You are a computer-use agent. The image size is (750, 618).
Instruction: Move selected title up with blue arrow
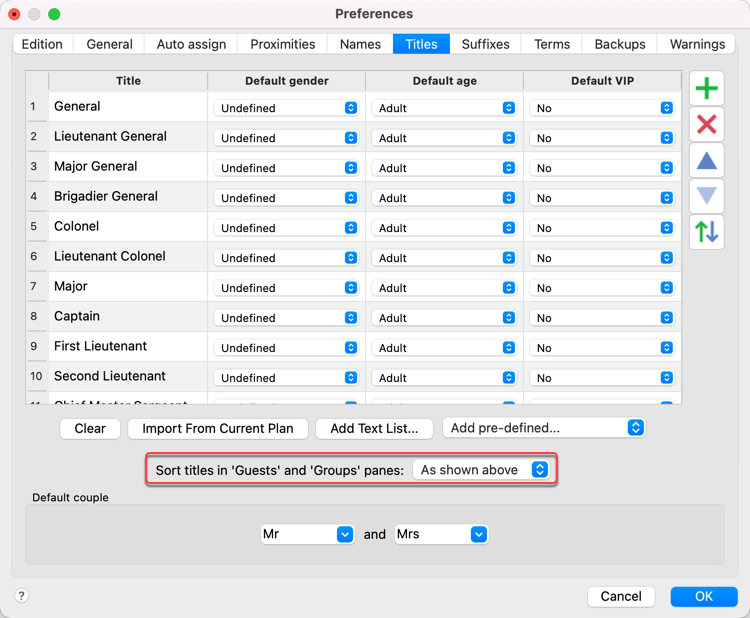(x=706, y=160)
